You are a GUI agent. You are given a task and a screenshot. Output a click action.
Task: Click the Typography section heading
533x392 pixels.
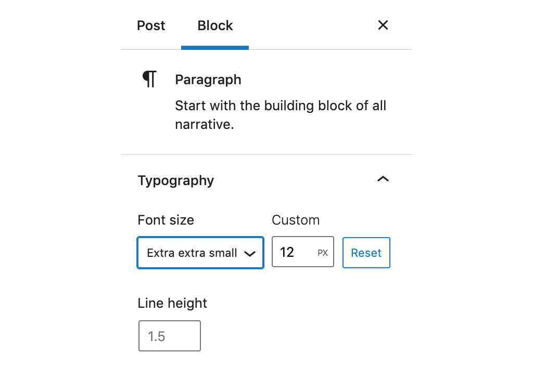(x=175, y=180)
